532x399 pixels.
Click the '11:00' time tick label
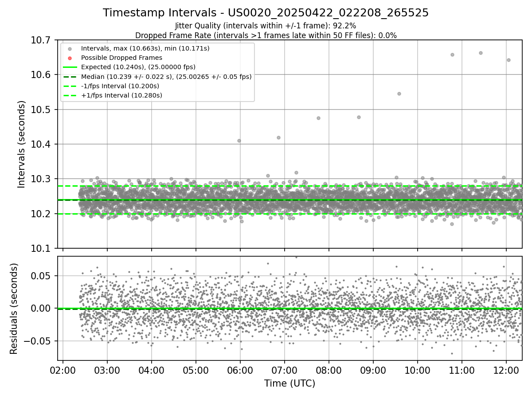[462, 370]
